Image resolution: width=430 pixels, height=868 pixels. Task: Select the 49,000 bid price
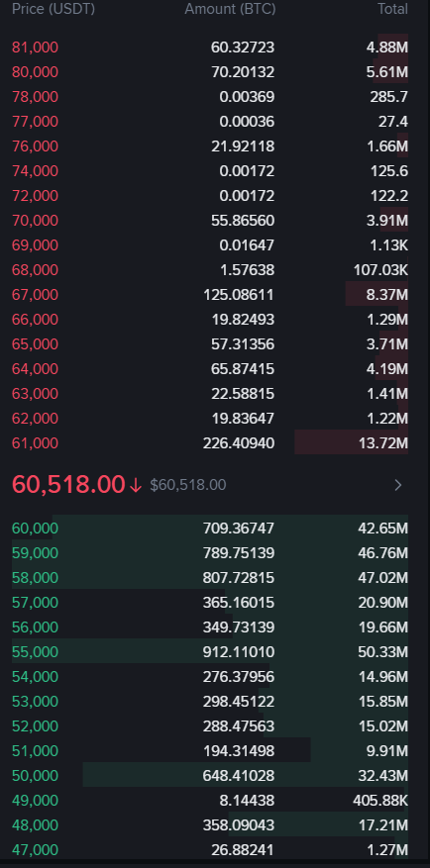(35, 801)
